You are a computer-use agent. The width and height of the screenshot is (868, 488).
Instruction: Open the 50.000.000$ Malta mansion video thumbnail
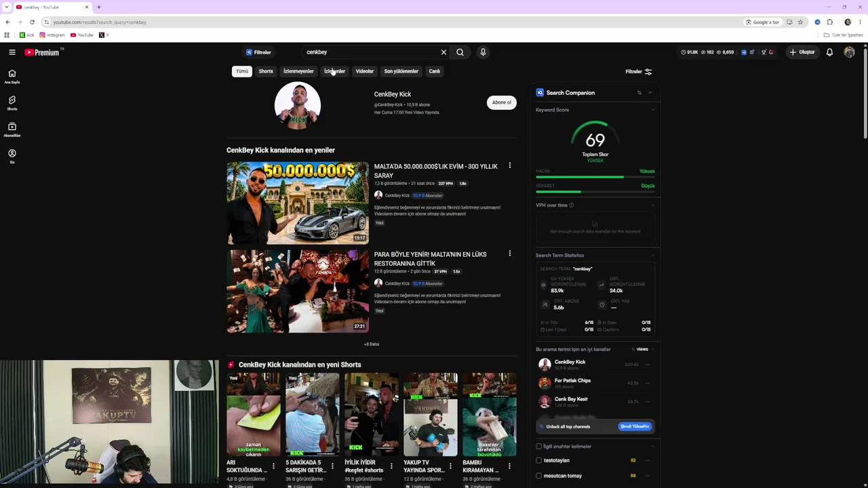pos(298,203)
